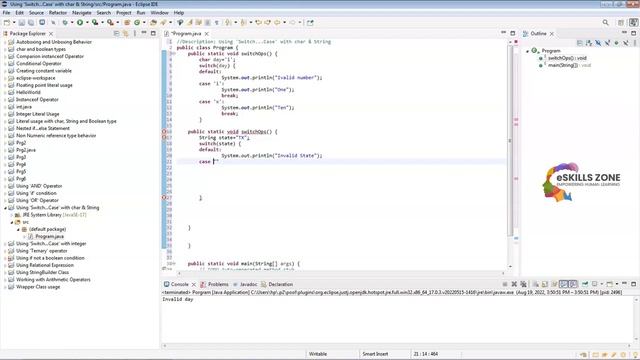Toggle Pin Console button
This screenshot has width=640, height=360.
click(x=585, y=284)
